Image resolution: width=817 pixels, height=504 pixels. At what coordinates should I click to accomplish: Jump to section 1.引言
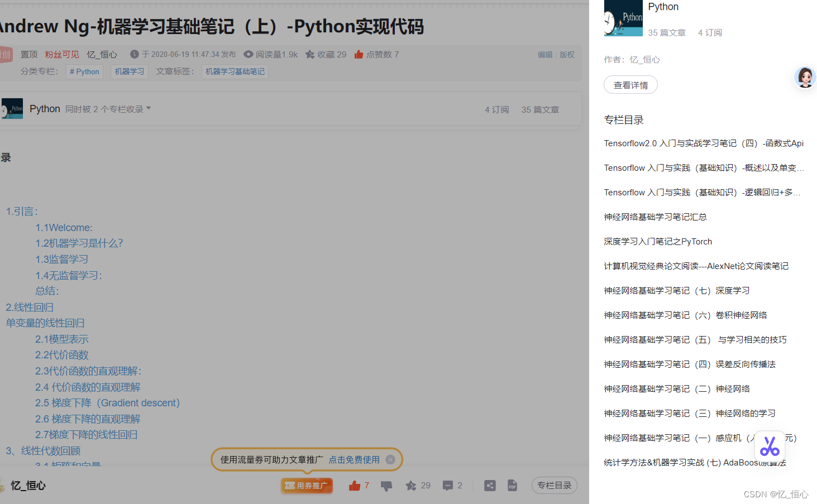(22, 212)
